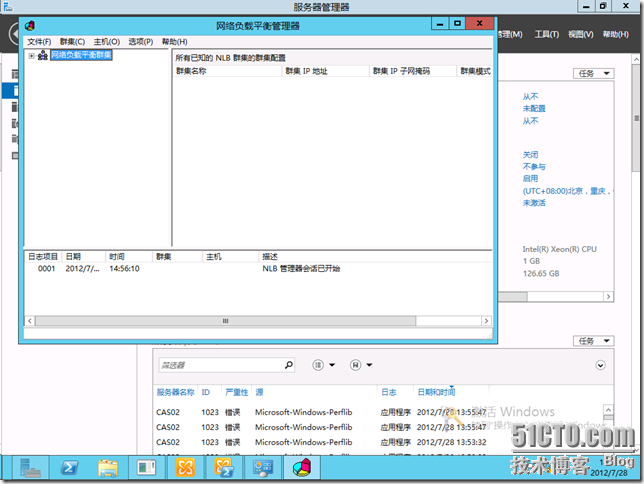Expand the 网络负载平衡群集 tree node
This screenshot has width=644, height=484.
pos(31,55)
